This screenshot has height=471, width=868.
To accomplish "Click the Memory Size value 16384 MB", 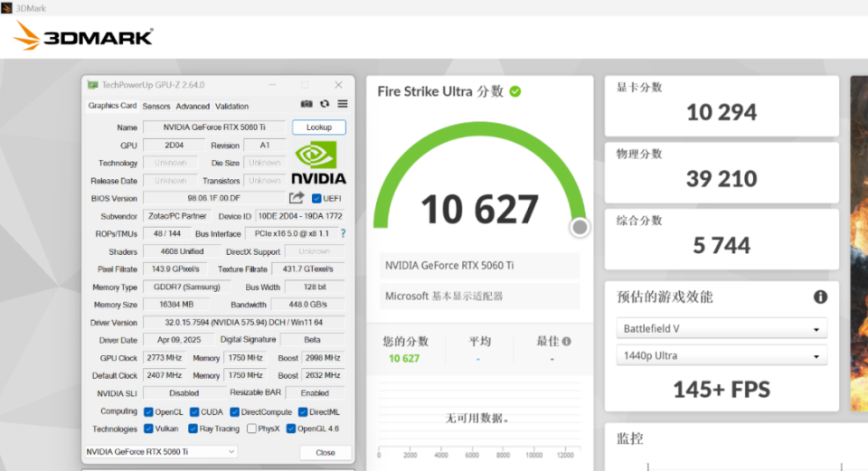I will 176,305.
